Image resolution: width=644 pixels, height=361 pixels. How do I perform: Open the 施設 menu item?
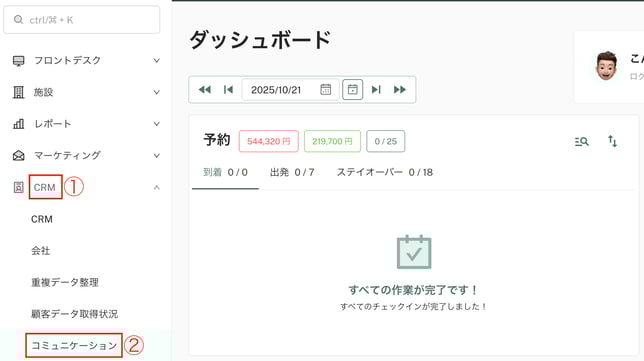coord(43,92)
